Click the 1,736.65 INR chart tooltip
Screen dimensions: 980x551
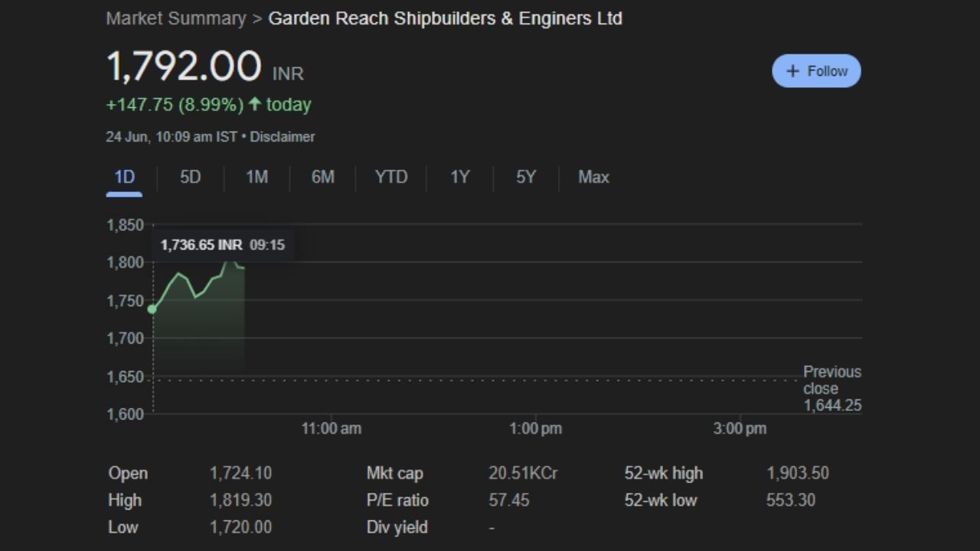pyautogui.click(x=222, y=245)
